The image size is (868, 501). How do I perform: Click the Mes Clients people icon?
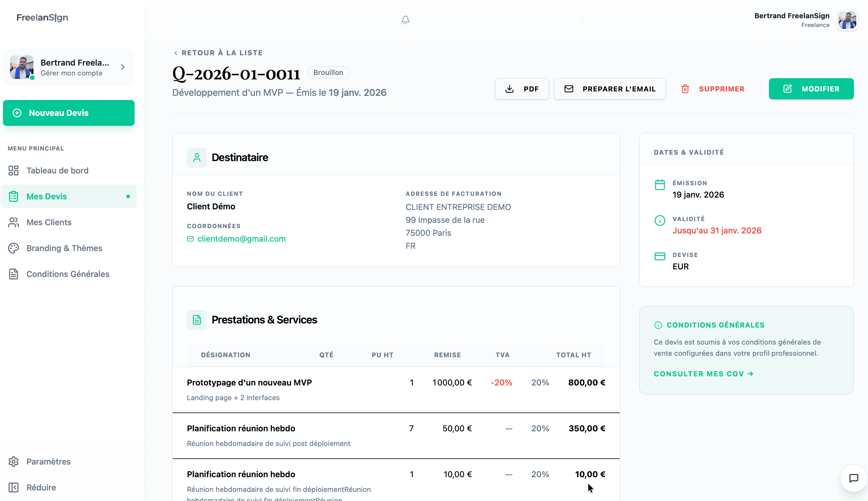[14, 222]
